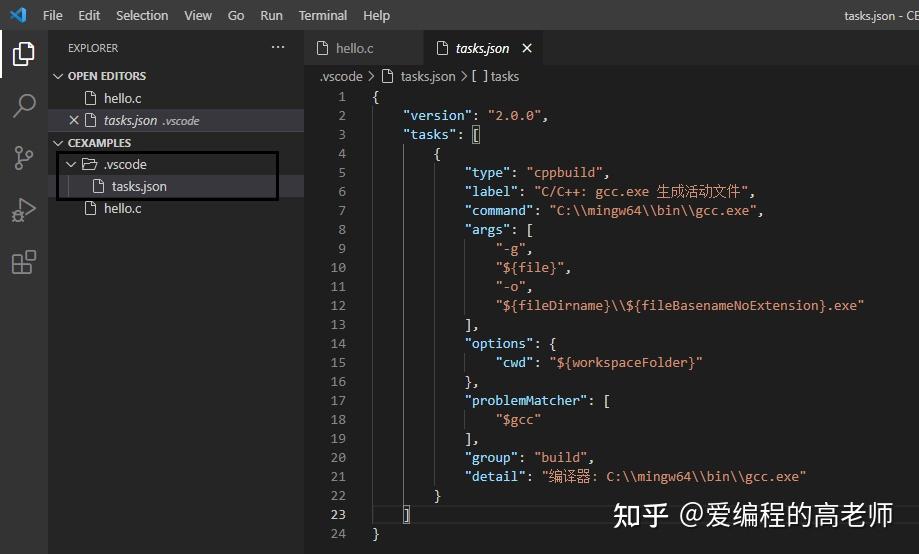Click the label value on line 6
Viewport: 919px width, 554px height.
click(641, 192)
